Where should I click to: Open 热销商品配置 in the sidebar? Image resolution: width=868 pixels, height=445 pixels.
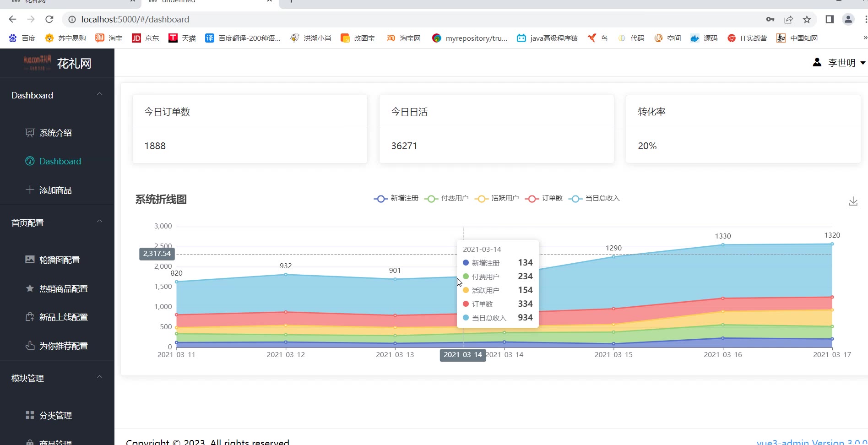tap(57, 288)
